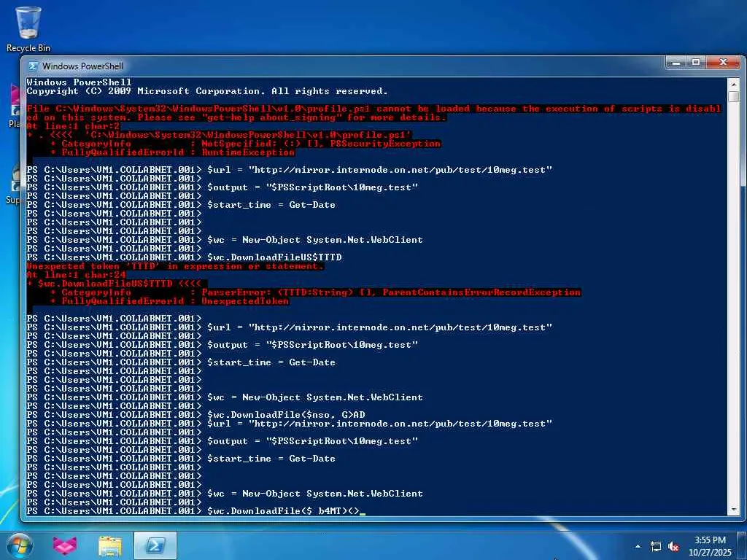Click the console vertical scrollbar thumb

734,96
